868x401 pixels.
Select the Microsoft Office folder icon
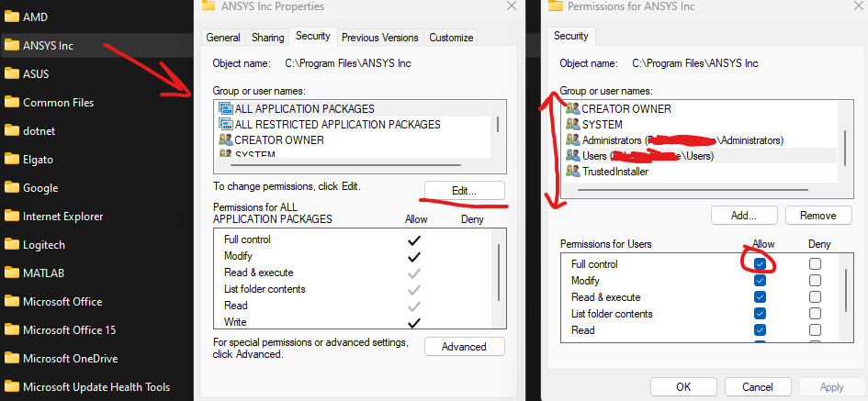coord(11,302)
